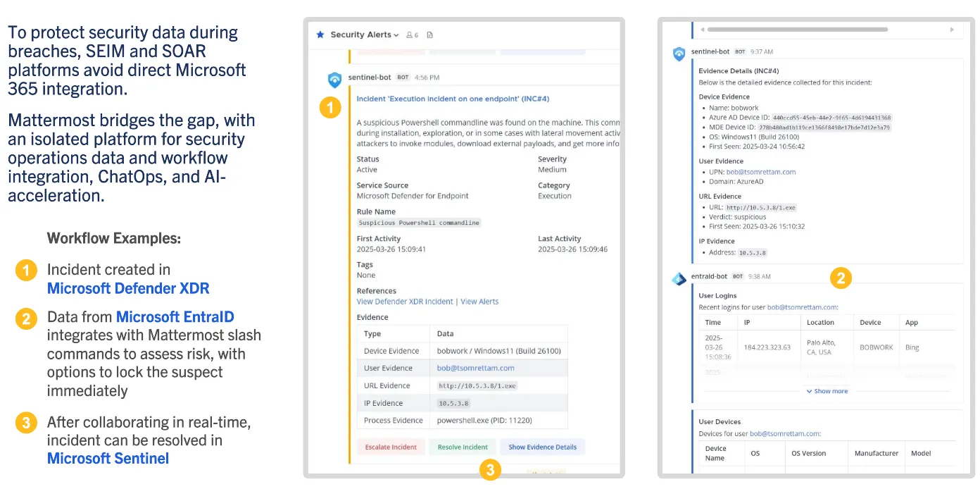Open the 'Execution incident on one endpoint' incident link
The height and width of the screenshot is (489, 980).
pos(453,99)
